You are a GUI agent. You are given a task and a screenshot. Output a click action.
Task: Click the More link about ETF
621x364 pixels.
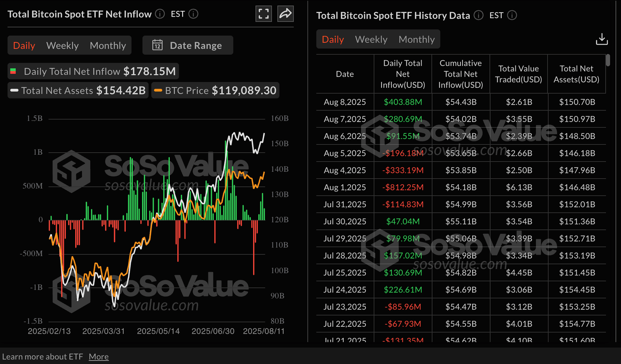point(99,357)
